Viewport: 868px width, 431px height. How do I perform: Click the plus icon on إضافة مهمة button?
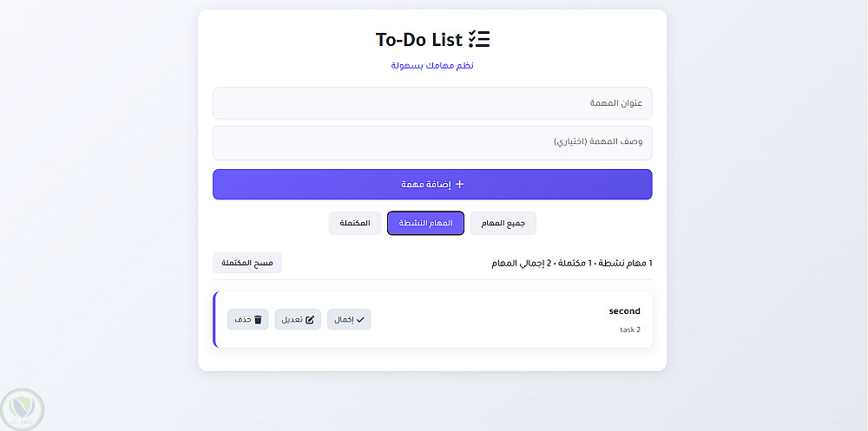460,184
